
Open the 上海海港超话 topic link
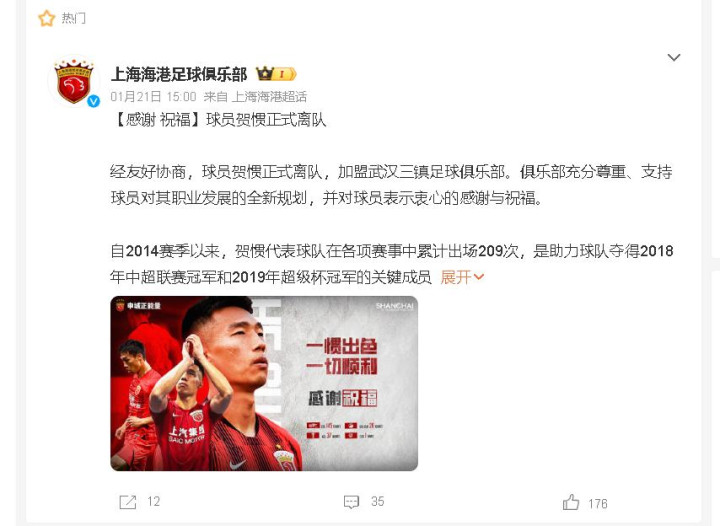click(269, 96)
